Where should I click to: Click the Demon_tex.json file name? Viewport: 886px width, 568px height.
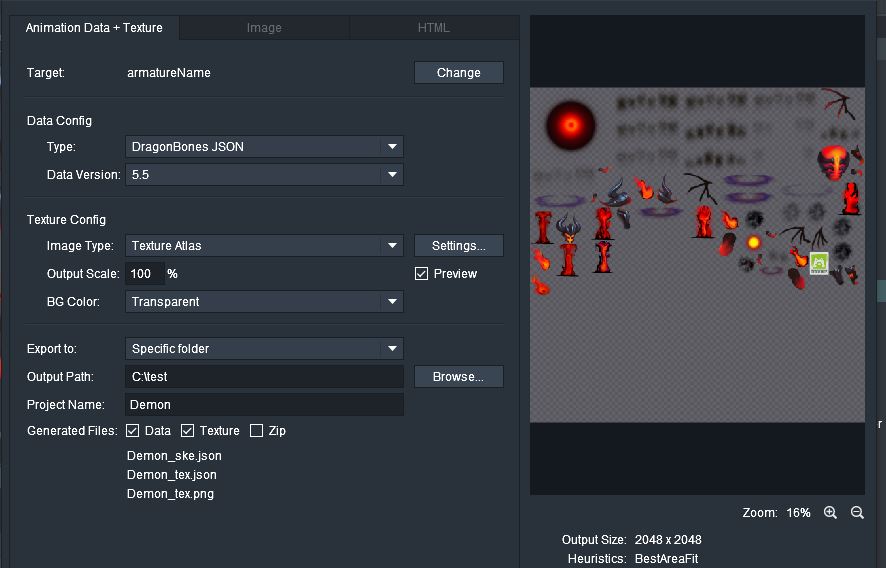pos(172,475)
